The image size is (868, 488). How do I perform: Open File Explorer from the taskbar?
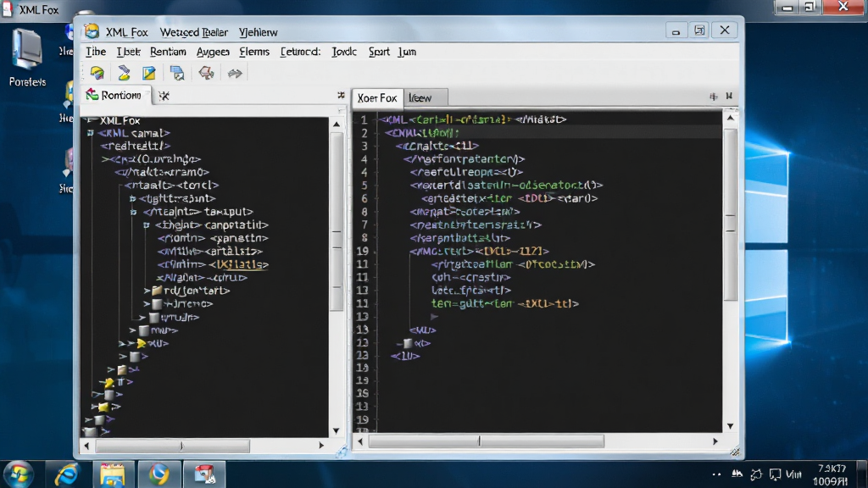[113, 474]
